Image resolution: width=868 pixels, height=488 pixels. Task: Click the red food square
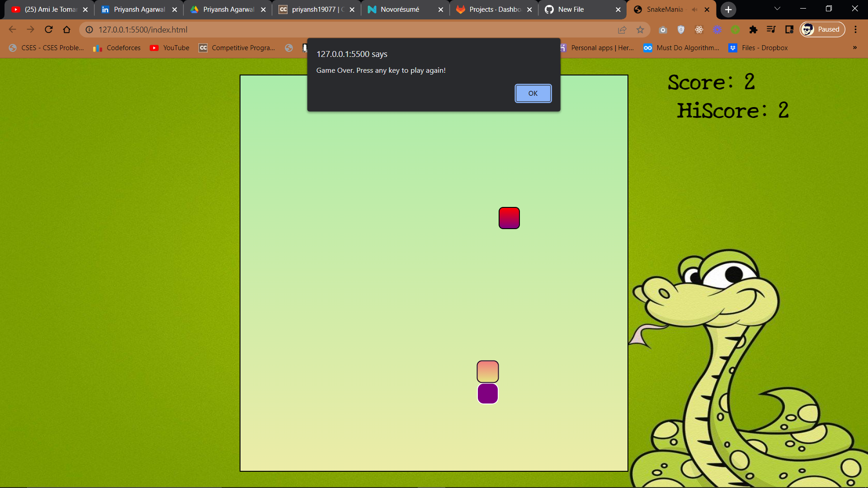tap(509, 218)
